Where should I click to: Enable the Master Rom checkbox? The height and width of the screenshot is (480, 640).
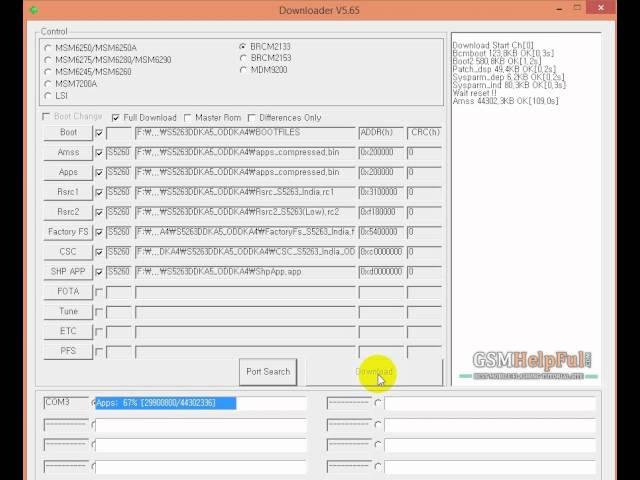[188, 117]
